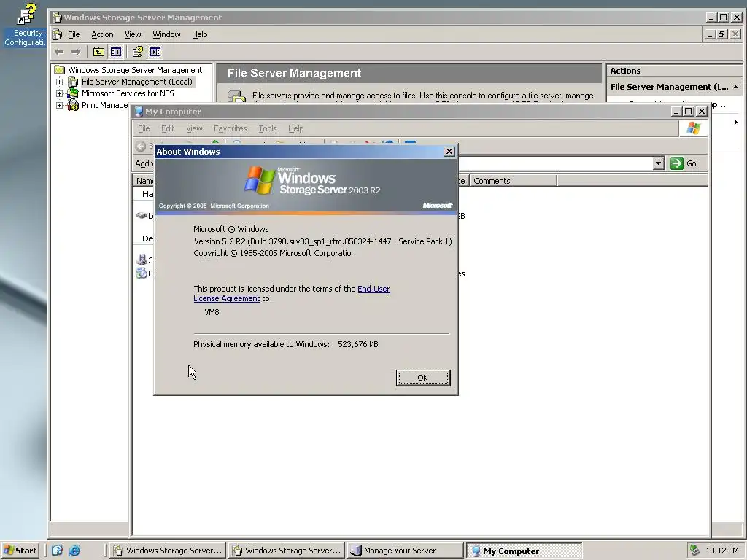The width and height of the screenshot is (747, 560).
Task: Click the My Computer title bar icon
Action: click(139, 112)
